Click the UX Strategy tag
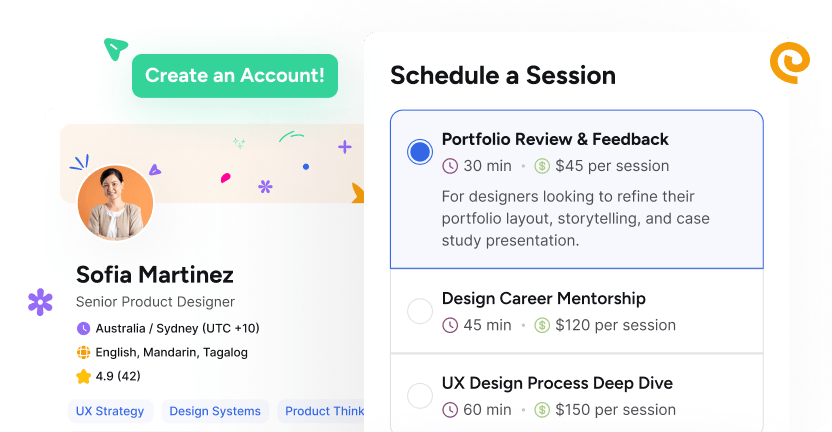This screenshot has height=432, width=832. 111,411
